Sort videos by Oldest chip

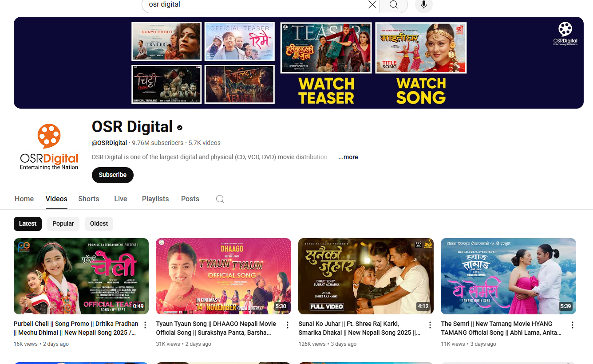point(99,224)
